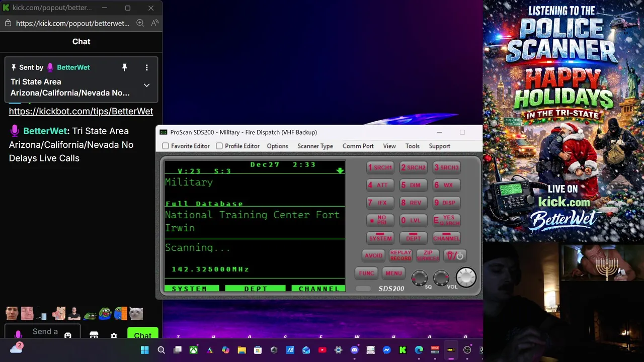
Task: Click the large white rotary knob
Action: pos(466,277)
